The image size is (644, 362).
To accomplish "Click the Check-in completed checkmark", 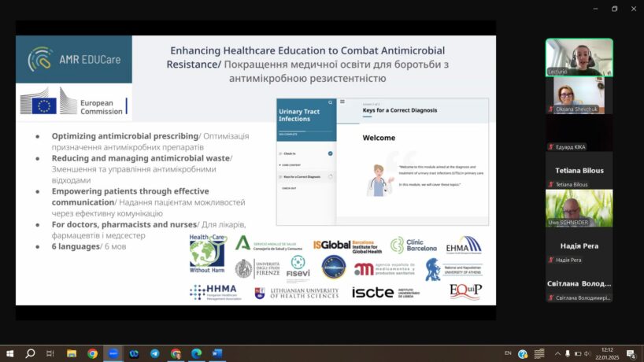I will point(330,153).
